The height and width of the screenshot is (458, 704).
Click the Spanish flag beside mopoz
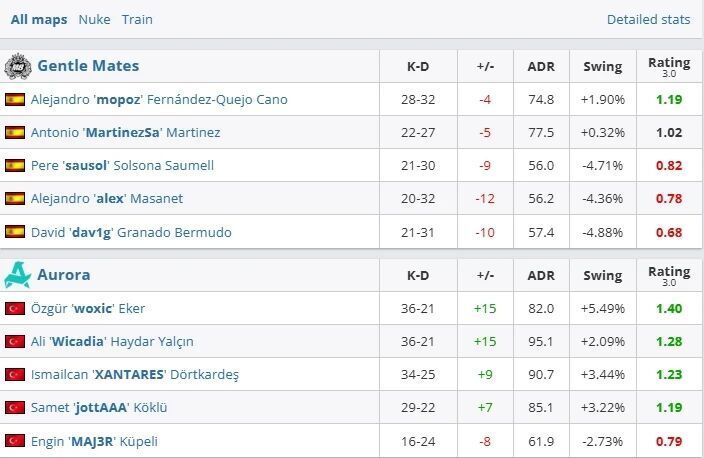click(15, 99)
